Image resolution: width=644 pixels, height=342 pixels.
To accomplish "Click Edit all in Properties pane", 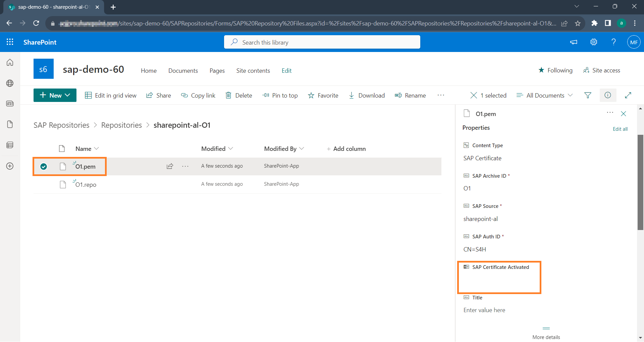I will [620, 129].
